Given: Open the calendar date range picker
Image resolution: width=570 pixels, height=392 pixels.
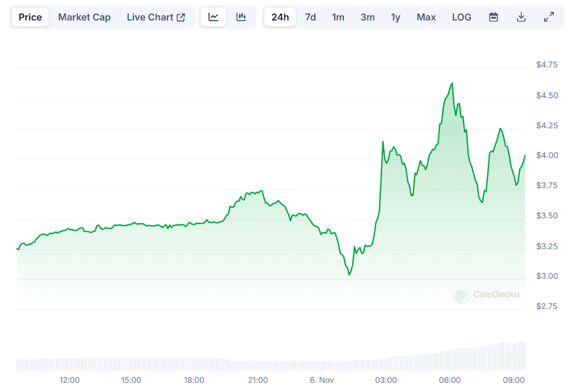Looking at the screenshot, I should [493, 17].
